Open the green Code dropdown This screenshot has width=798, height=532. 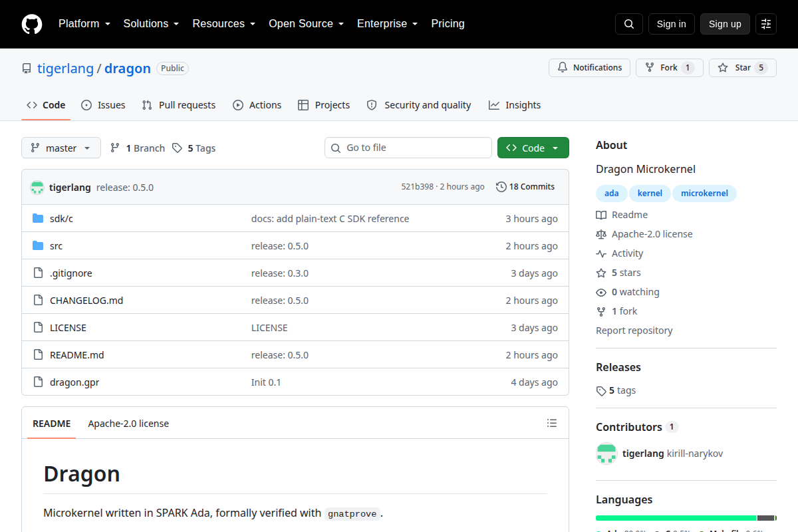(533, 148)
